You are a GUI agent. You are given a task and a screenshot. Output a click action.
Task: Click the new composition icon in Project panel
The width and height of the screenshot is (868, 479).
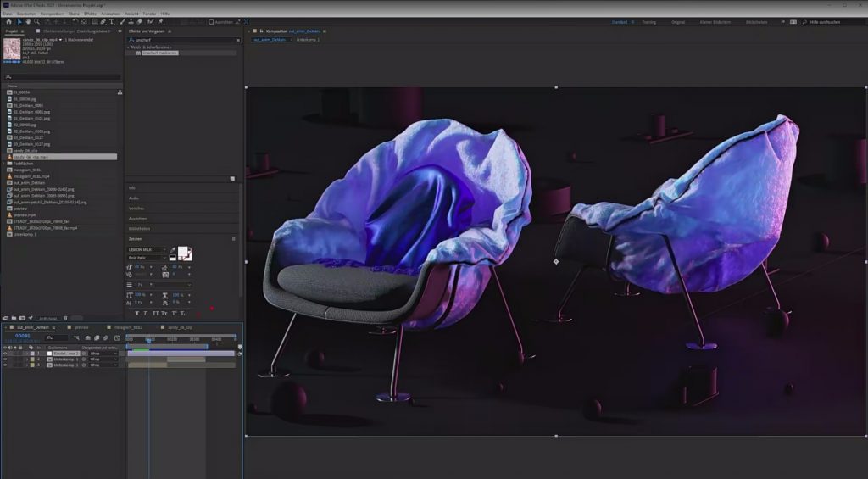pyautogui.click(x=22, y=319)
